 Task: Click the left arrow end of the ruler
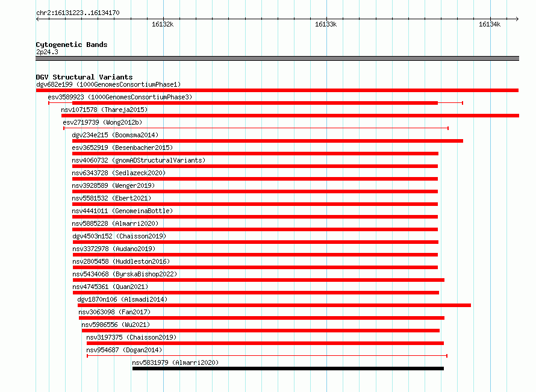(37, 19)
